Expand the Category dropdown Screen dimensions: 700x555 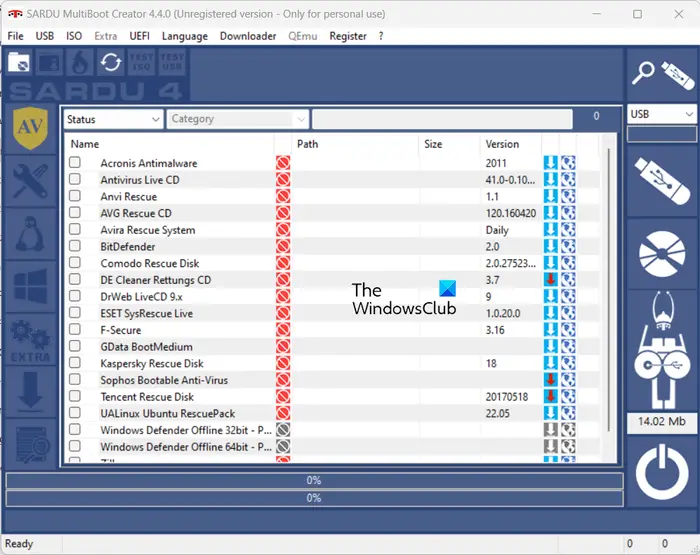pos(238,119)
